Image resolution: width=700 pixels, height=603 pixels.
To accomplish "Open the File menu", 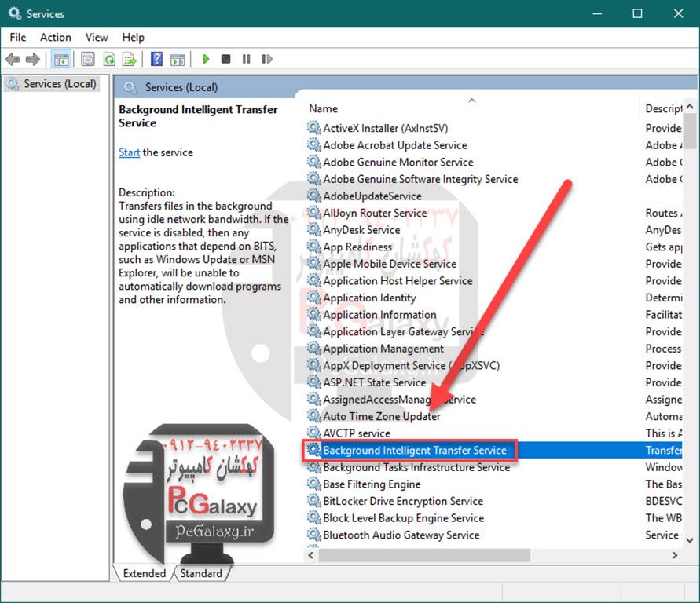I will click(18, 37).
